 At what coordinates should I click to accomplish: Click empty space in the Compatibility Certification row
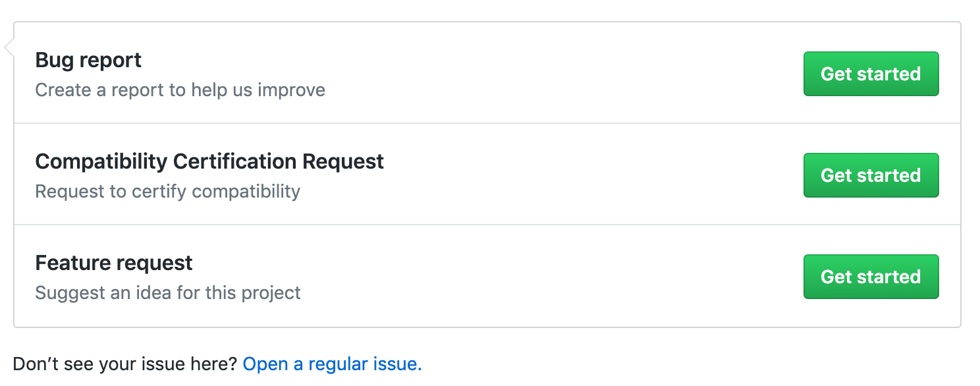[x=593, y=175]
